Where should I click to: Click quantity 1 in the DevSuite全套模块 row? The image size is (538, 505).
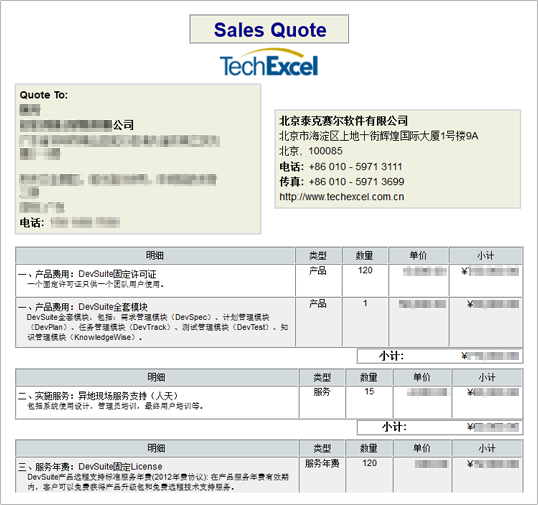click(365, 303)
